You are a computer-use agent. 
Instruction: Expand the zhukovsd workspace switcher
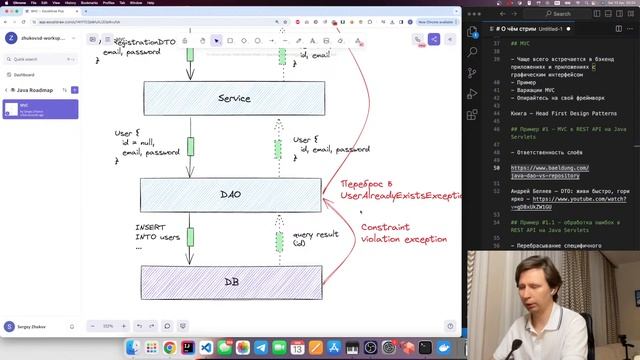click(73, 38)
